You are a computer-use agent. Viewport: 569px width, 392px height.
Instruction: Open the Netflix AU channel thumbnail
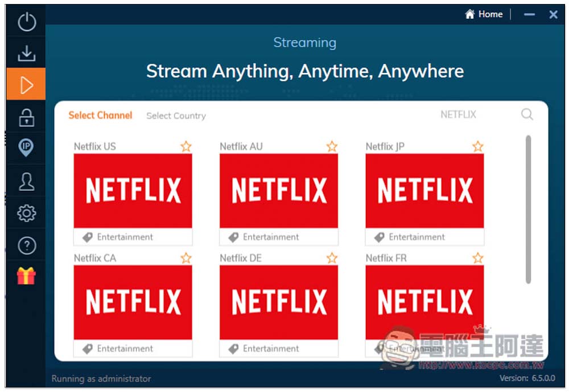pos(279,191)
